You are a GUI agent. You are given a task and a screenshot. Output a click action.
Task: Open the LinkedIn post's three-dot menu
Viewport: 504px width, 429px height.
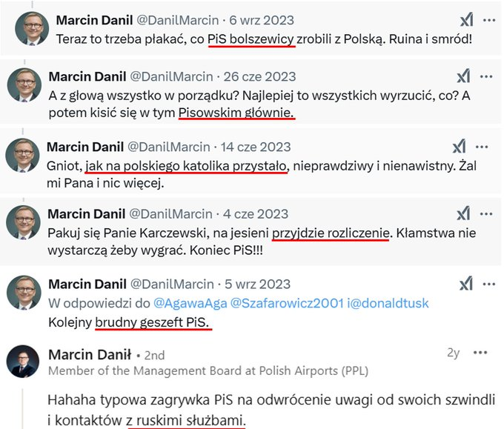pos(483,353)
